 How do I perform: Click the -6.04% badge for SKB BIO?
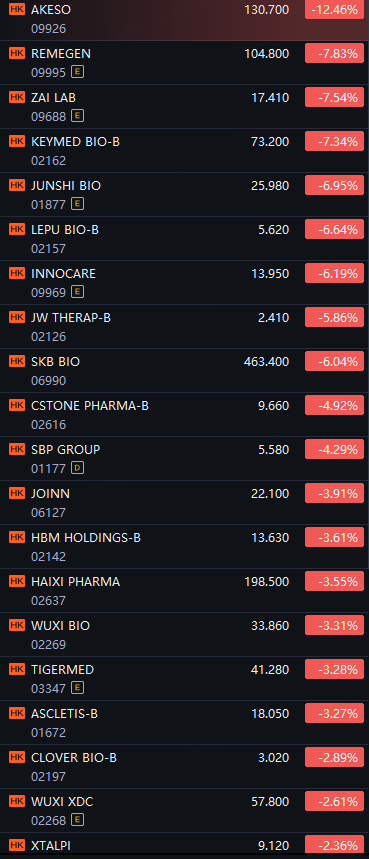click(x=335, y=362)
